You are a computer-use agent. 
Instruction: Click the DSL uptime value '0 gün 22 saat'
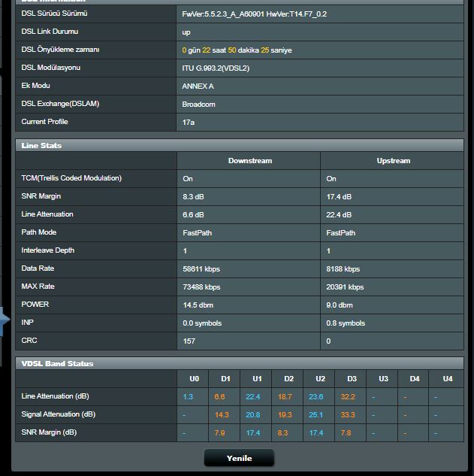[x=204, y=50]
